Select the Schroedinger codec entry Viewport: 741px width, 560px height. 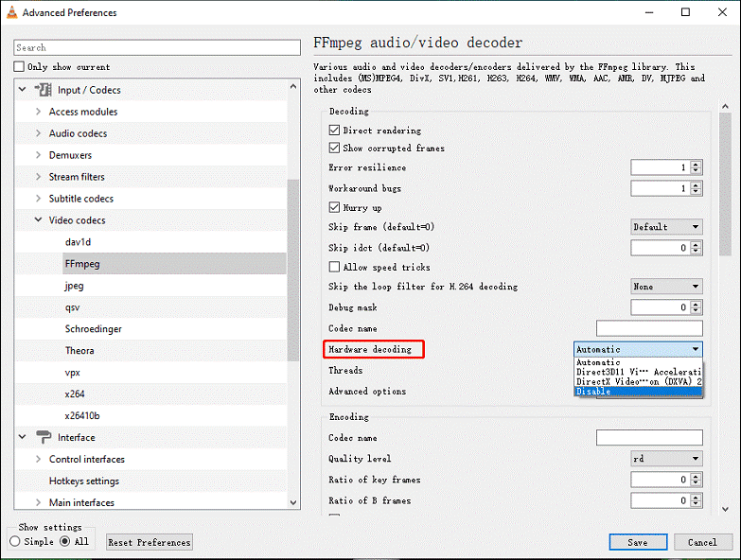point(93,328)
